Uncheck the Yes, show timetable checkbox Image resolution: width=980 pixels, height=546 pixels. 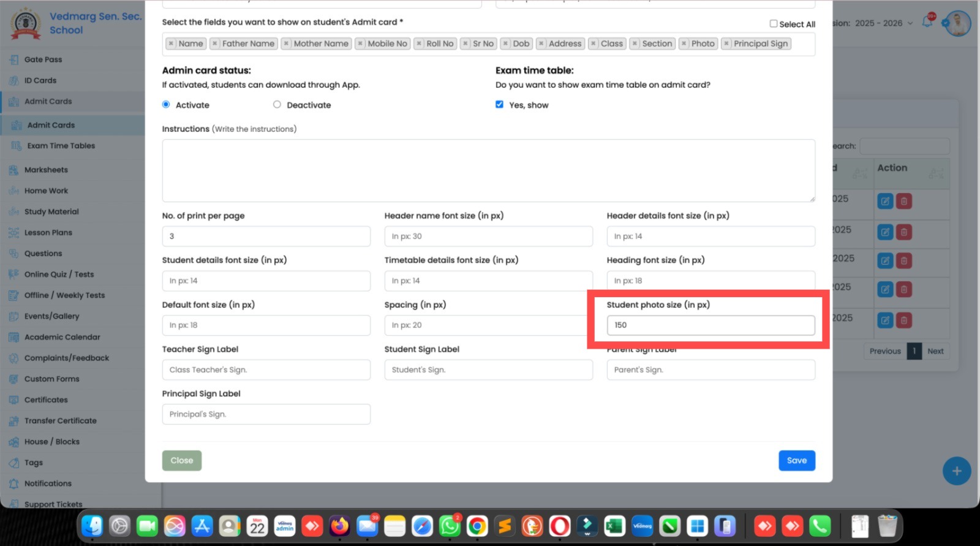pyautogui.click(x=499, y=105)
